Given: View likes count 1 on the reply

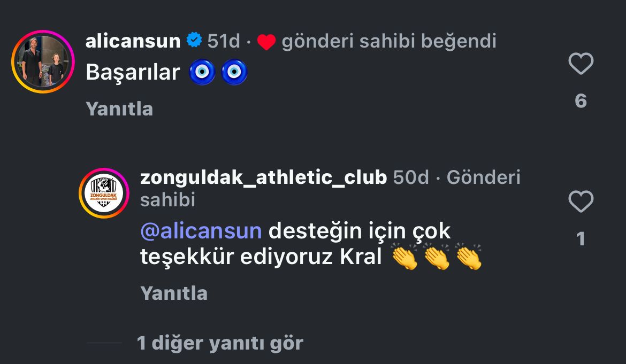Looking at the screenshot, I should [581, 239].
